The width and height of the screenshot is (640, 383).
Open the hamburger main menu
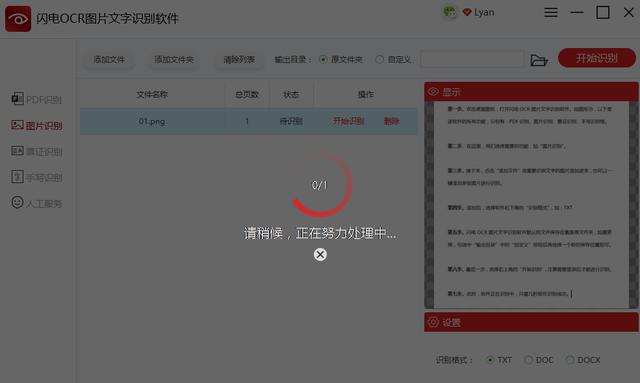coord(551,12)
